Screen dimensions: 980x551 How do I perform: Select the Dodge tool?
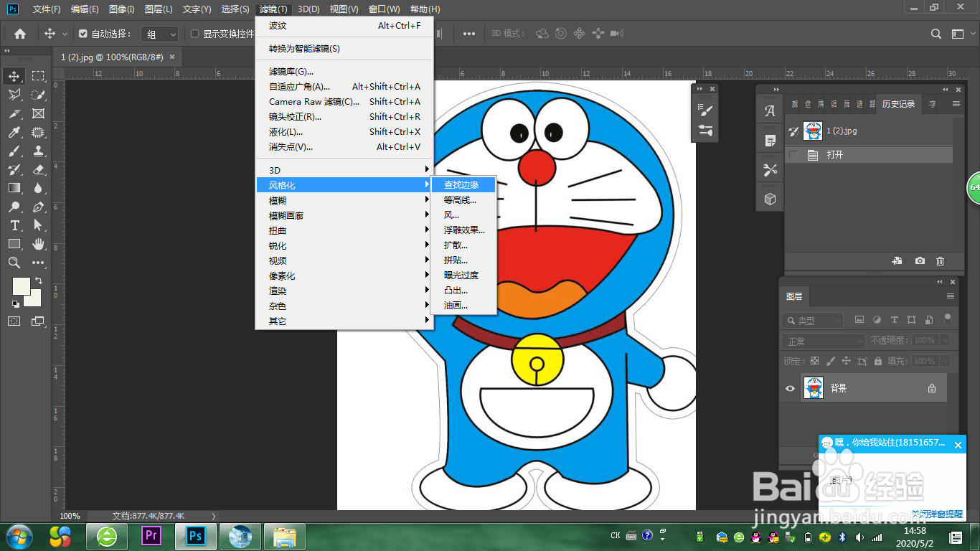point(14,207)
